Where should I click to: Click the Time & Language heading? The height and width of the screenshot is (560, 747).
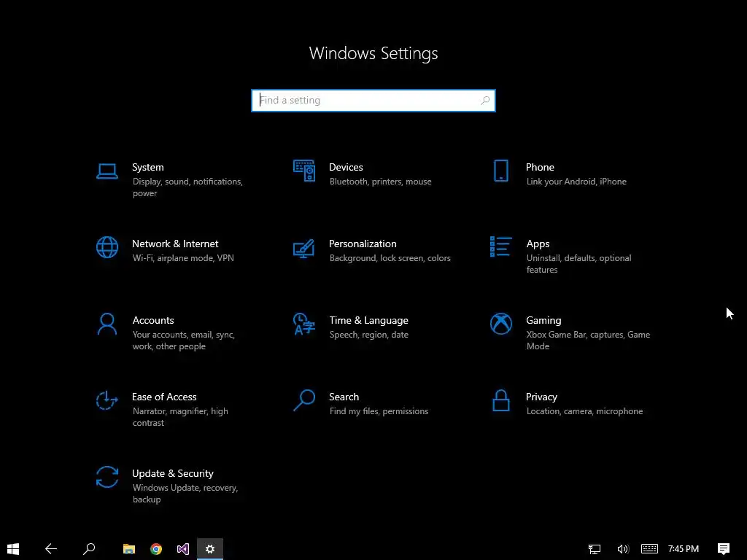click(368, 321)
